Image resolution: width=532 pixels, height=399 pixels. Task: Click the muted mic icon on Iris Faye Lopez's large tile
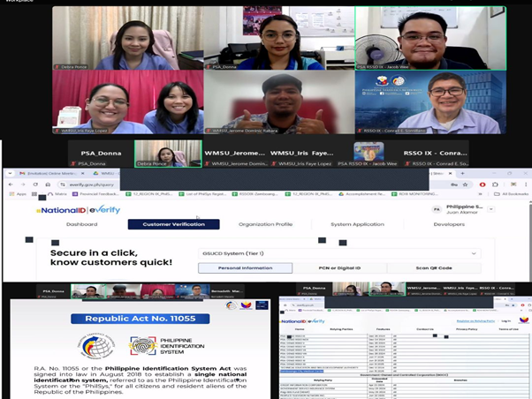[57, 131]
